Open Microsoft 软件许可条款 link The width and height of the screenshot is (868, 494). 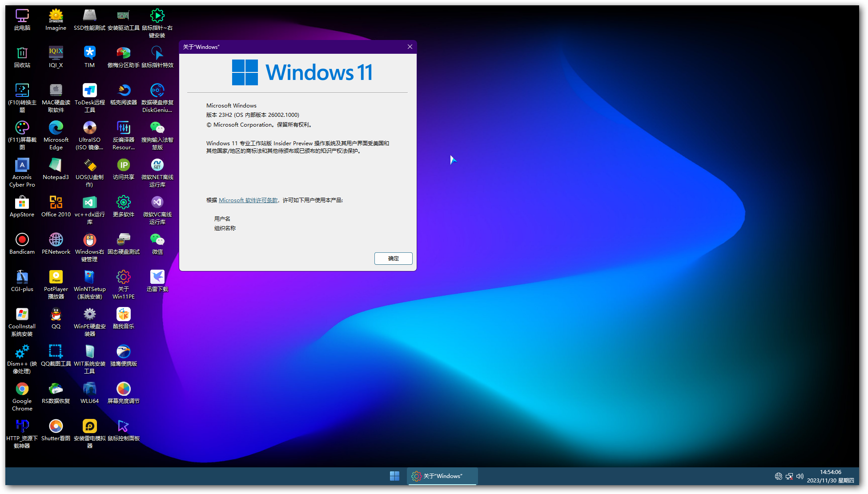(248, 200)
